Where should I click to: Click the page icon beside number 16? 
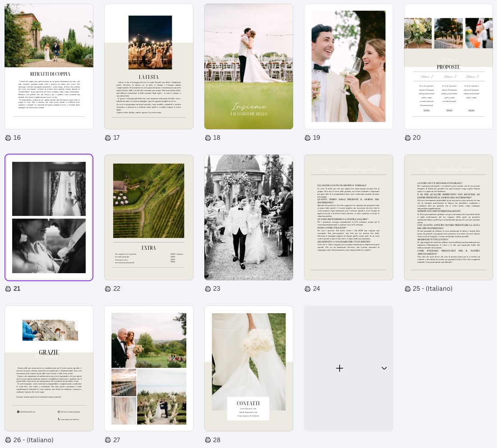(8, 138)
